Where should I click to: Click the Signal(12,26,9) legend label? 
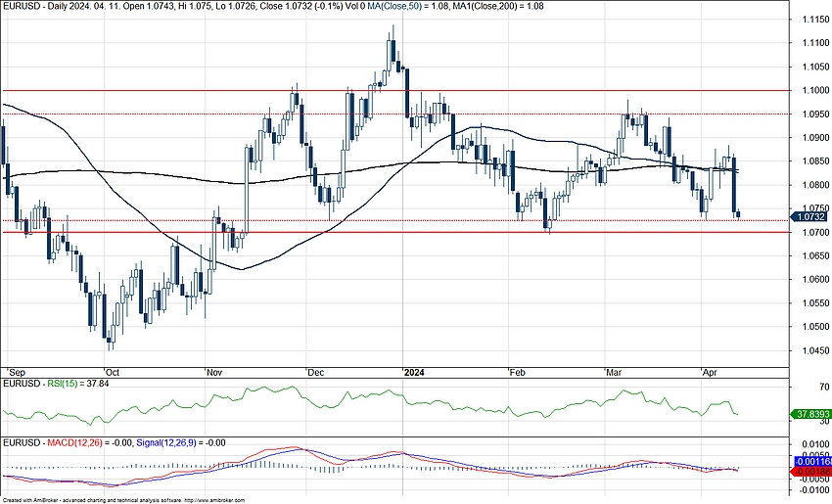(161, 443)
